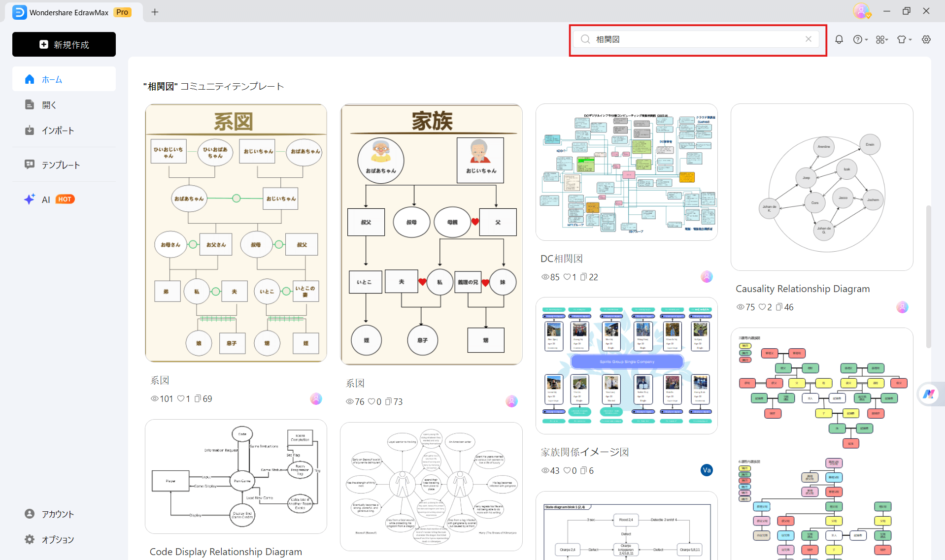Screen dimensions: 945x560
Task: Click the user account avatar top right
Action: 861,11
